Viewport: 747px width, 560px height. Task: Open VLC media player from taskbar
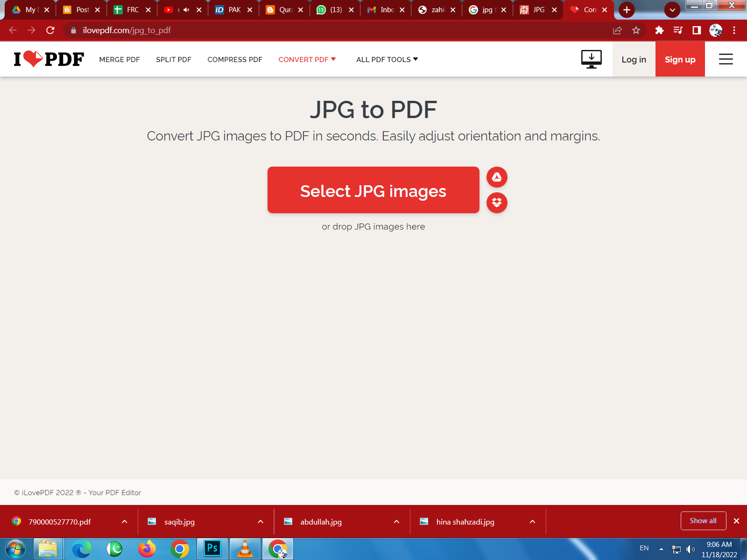[x=245, y=549]
